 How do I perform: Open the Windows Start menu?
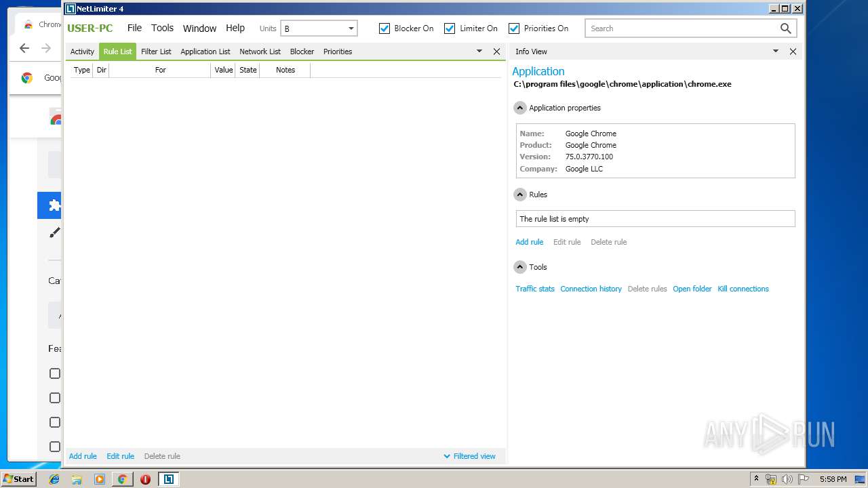tap(18, 479)
